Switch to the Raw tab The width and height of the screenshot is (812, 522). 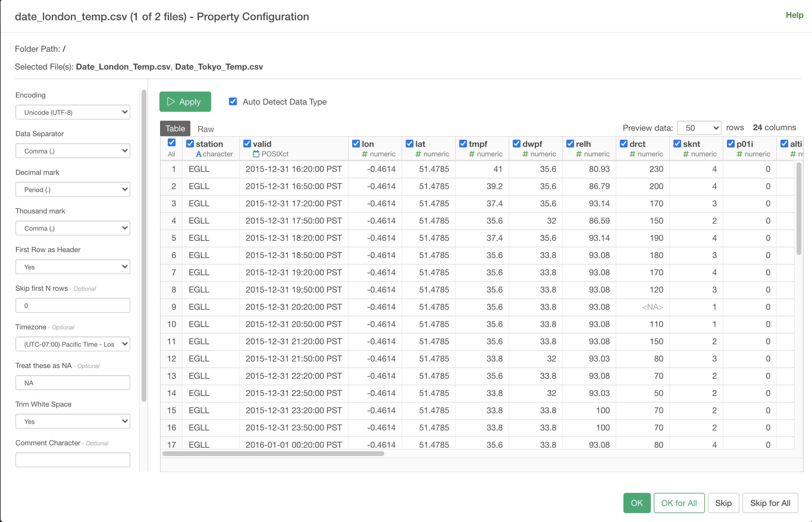point(206,129)
